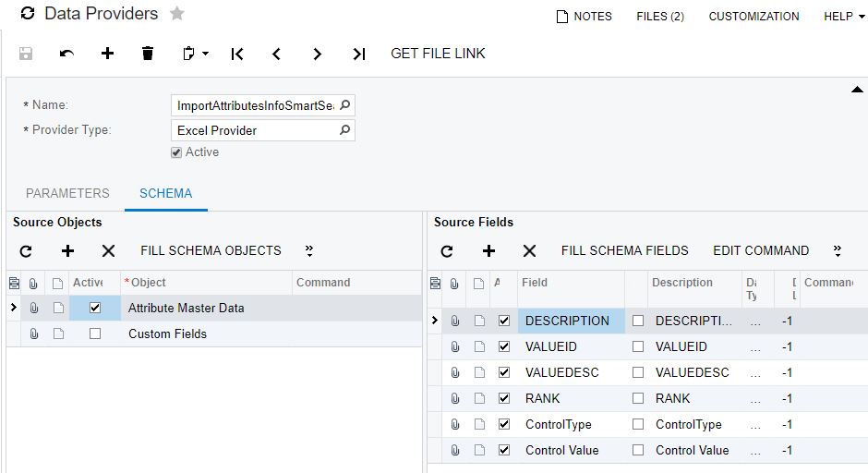This screenshot has width=868, height=473.
Task: Open the clipboard dropdown arrow
Action: click(205, 54)
